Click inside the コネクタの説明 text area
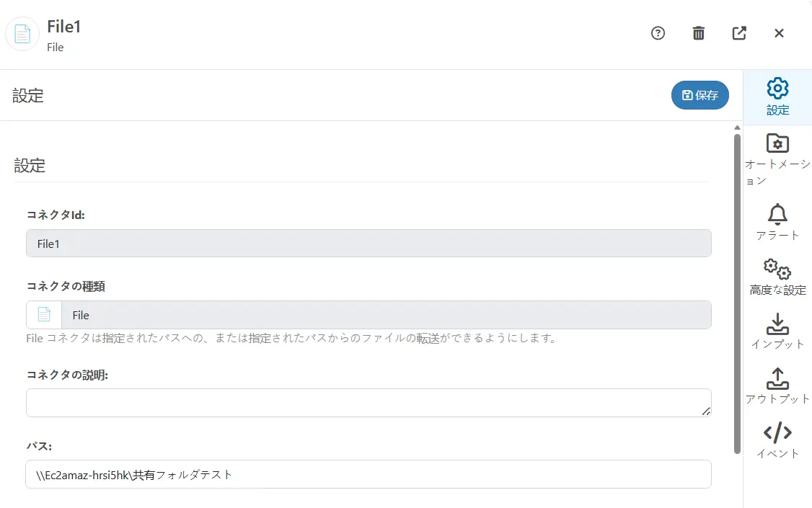 coord(368,402)
